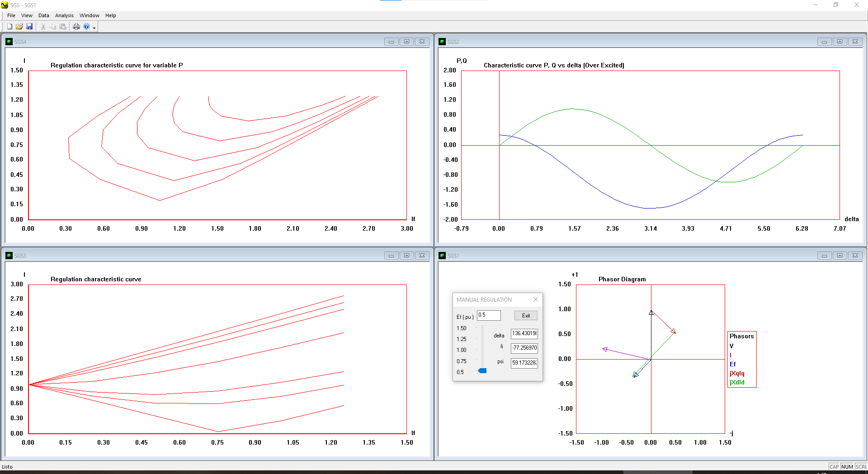Open the View menu
The height and width of the screenshot is (474, 868).
(27, 15)
